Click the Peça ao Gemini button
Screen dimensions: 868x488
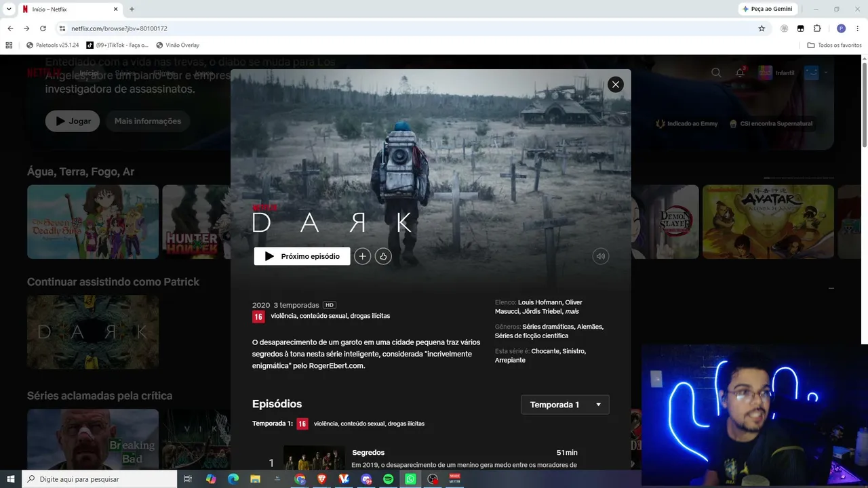tap(768, 9)
